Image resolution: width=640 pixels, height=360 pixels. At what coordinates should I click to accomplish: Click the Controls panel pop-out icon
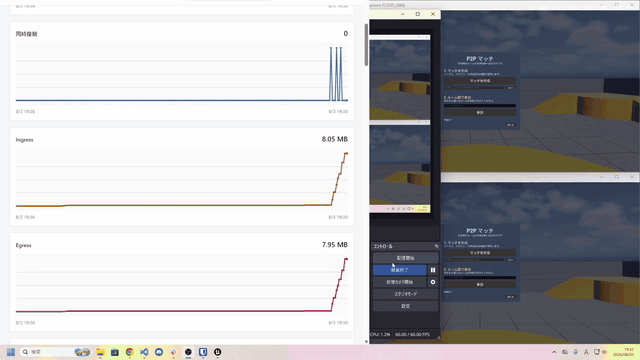tap(436, 246)
